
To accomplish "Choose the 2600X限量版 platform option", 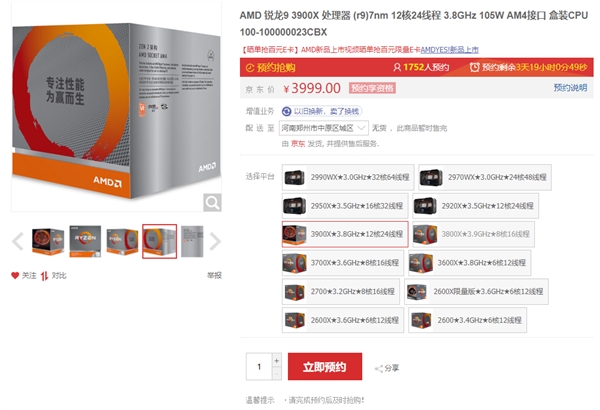I will point(476,291).
